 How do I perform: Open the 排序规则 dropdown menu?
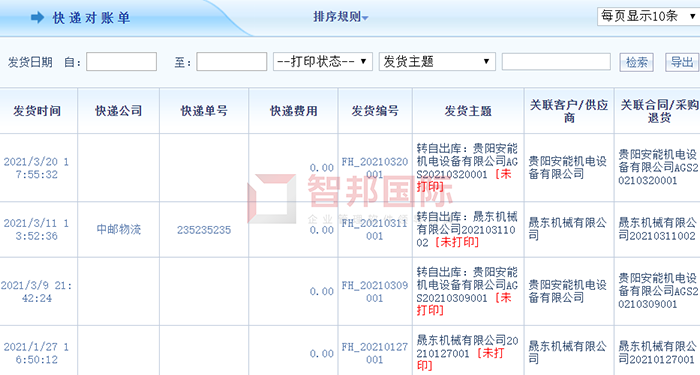point(341,17)
